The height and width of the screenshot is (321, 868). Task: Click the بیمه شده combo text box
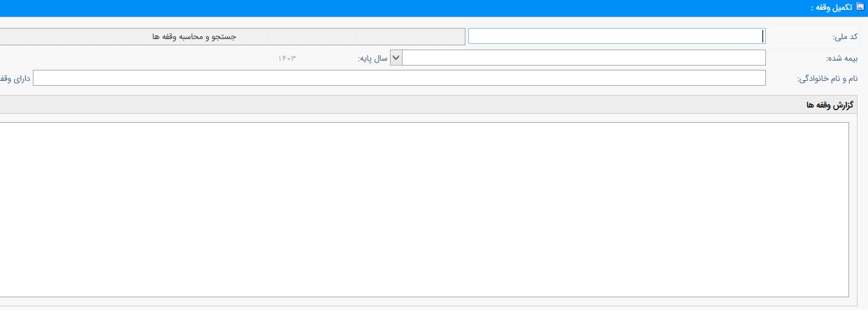(x=584, y=58)
